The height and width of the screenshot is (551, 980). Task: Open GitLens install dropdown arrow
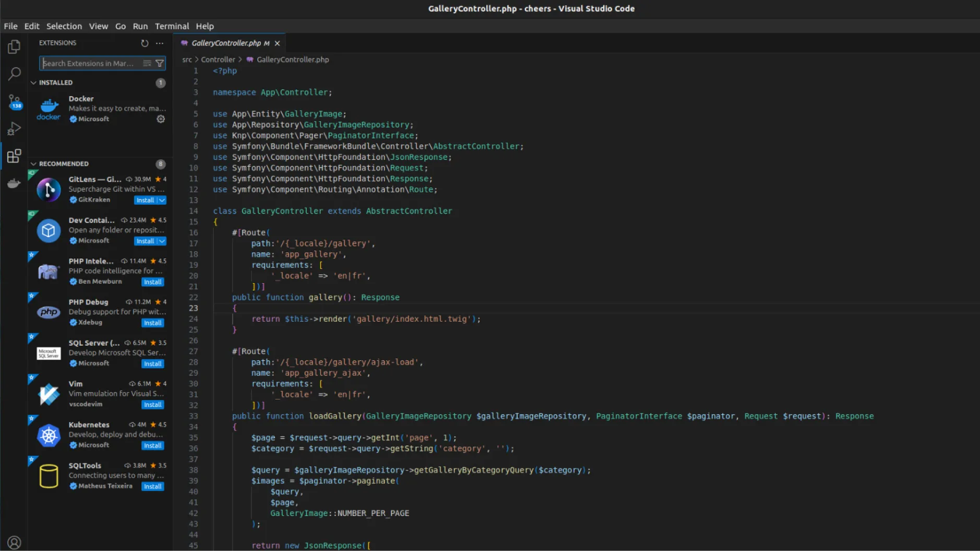click(x=162, y=200)
